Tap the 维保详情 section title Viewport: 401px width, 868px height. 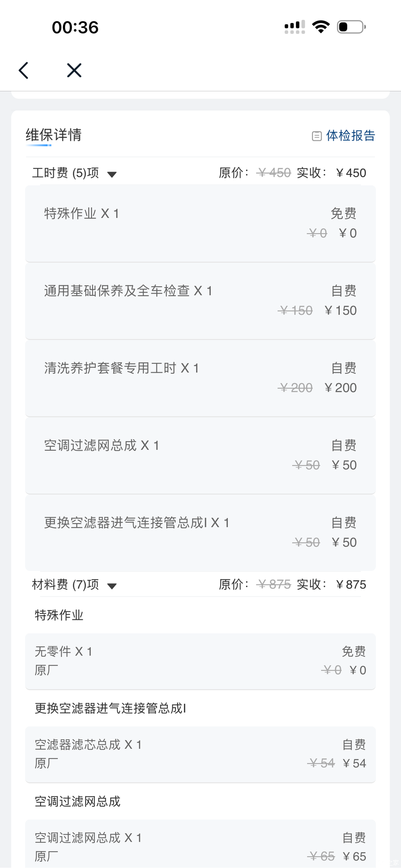point(53,135)
